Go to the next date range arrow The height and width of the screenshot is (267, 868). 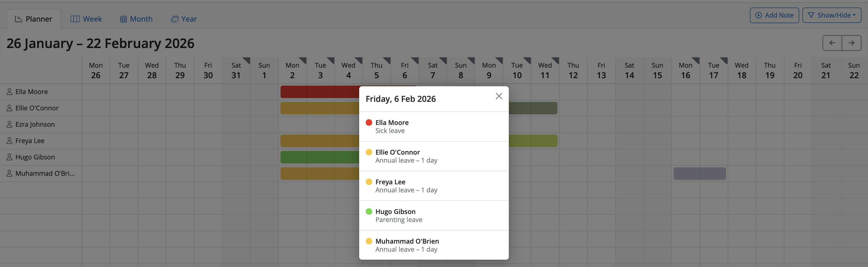(x=851, y=43)
